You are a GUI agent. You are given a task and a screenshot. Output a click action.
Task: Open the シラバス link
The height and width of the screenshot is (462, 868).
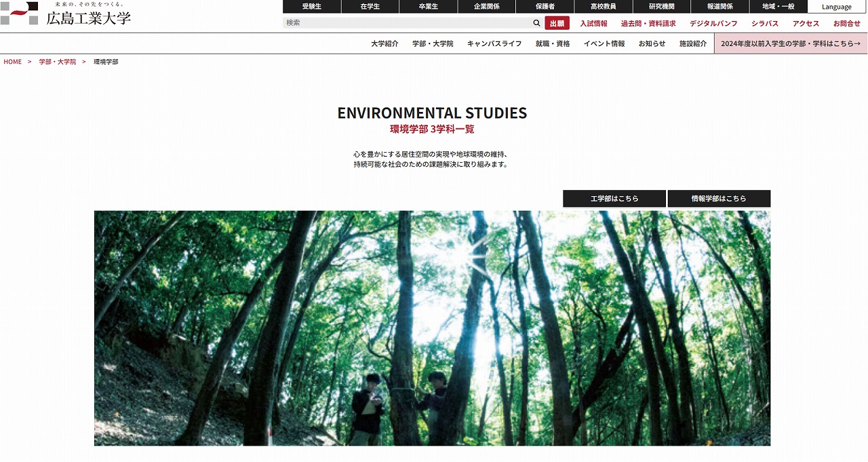tap(764, 23)
